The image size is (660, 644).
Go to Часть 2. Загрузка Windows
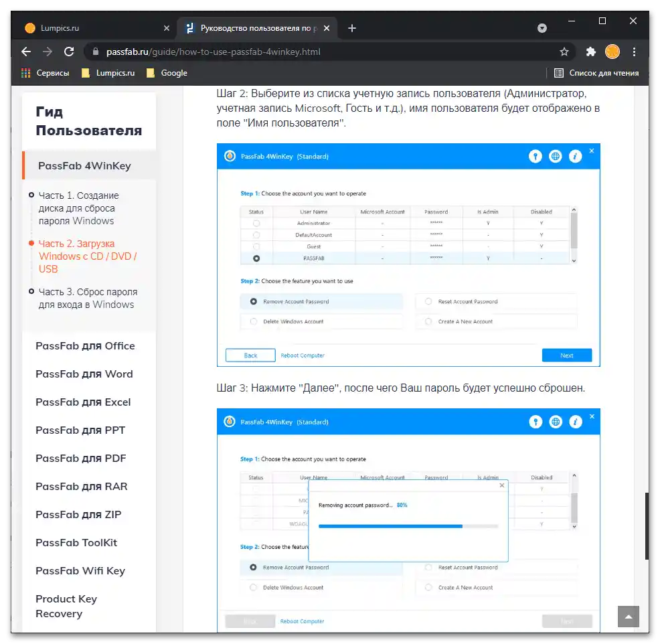(x=88, y=256)
